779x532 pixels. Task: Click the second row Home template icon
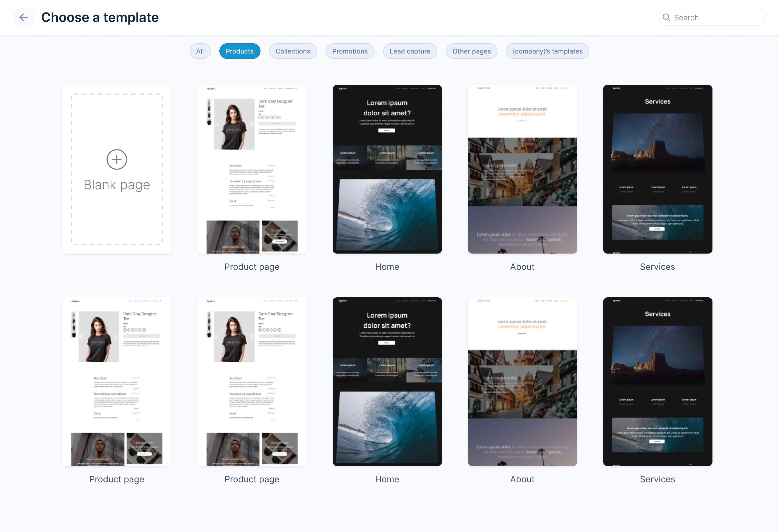click(x=387, y=381)
